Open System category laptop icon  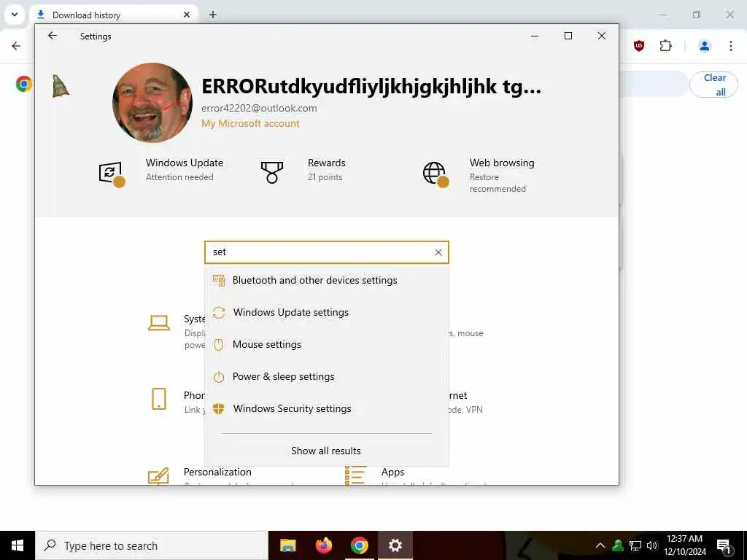pyautogui.click(x=158, y=323)
